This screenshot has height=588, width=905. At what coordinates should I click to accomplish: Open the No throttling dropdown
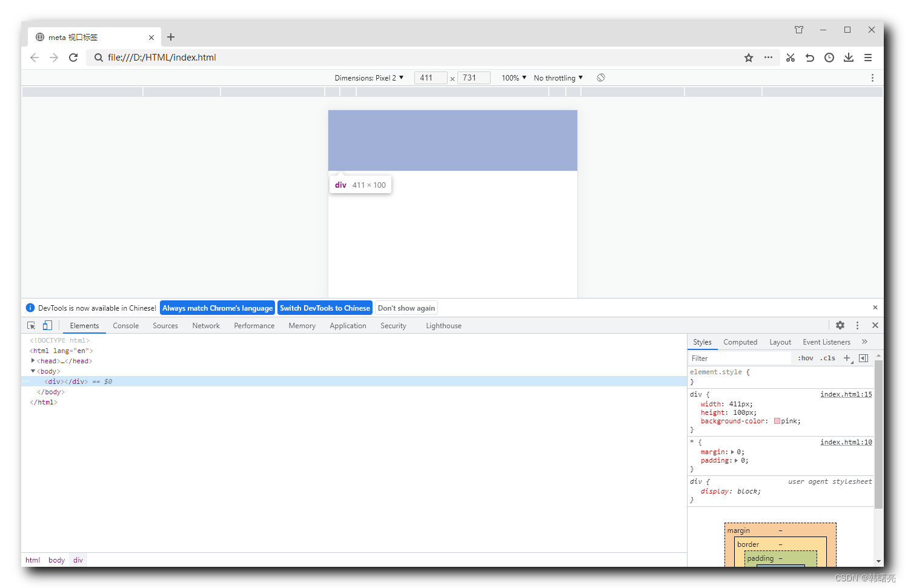[558, 78]
